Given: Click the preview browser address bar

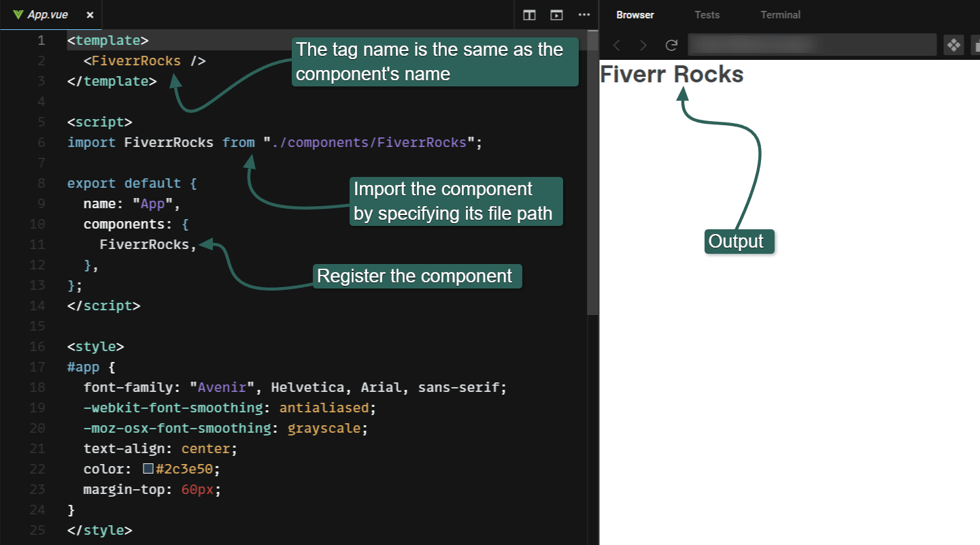Looking at the screenshot, I should coord(812,45).
